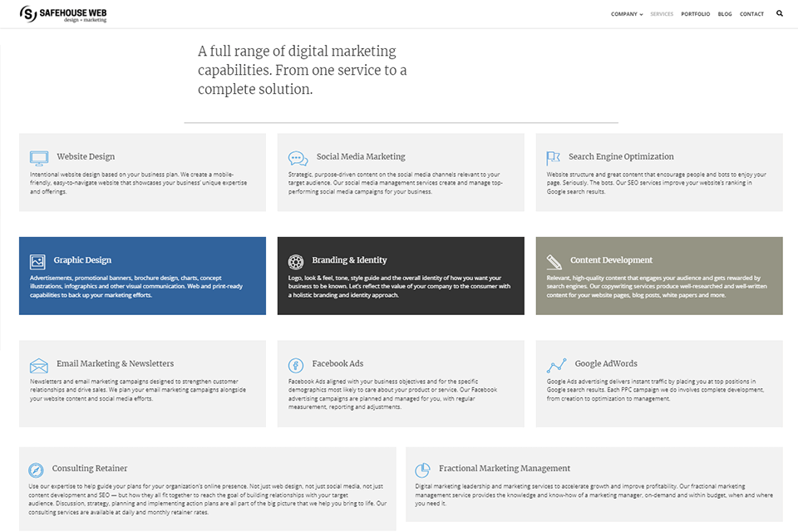Click the Fractional Marketing Management heading
Screen dimensions: 798x532
click(x=505, y=468)
